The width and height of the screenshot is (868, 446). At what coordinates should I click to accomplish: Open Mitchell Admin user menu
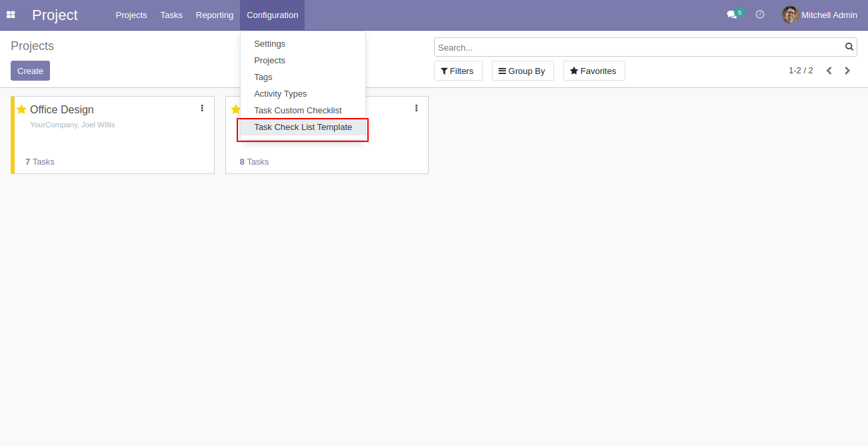(819, 15)
